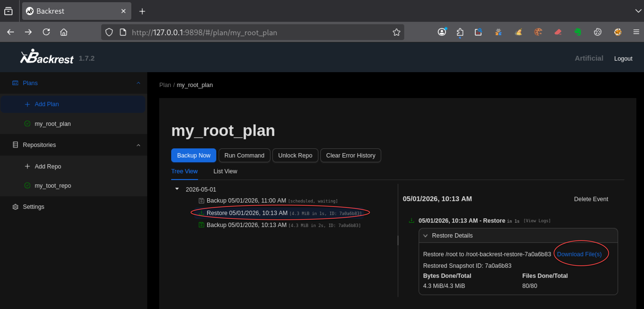Switch to List View tab
Screen dimensions: 644x309
(x=225, y=171)
